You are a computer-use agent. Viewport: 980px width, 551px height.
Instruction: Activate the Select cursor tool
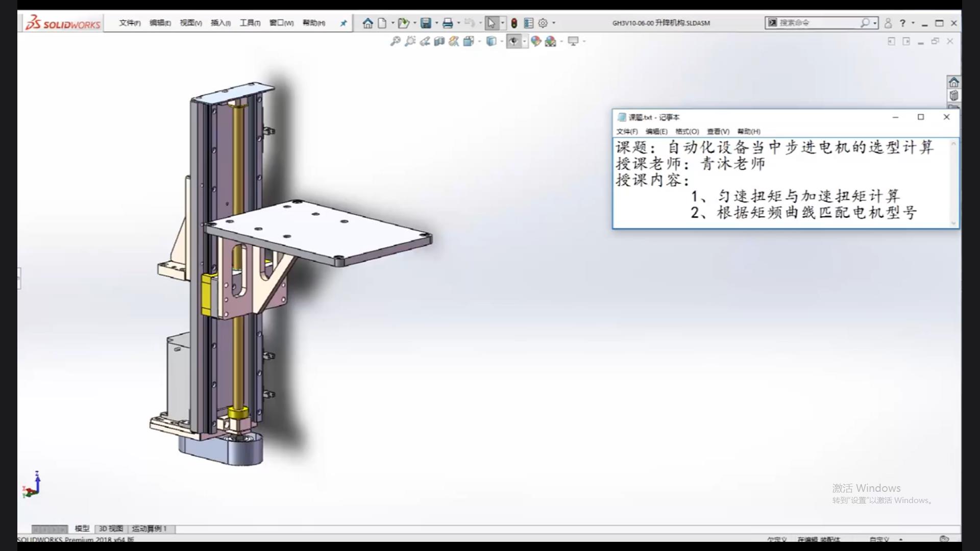491,23
